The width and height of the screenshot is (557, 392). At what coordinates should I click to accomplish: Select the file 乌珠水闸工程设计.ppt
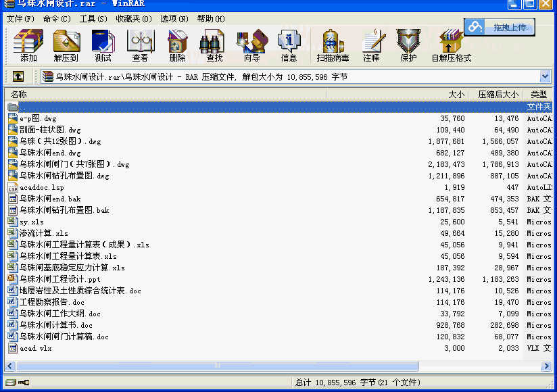[x=59, y=279]
